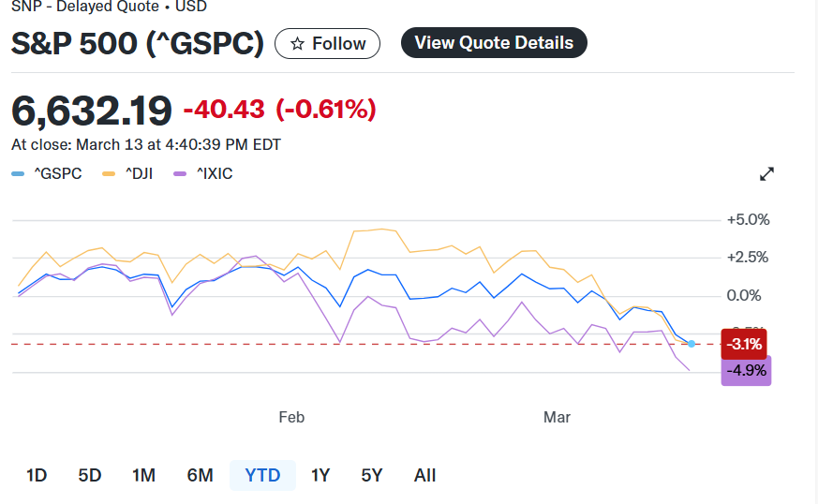Click the blue ^GSPC legend color dash

pyautogui.click(x=18, y=173)
